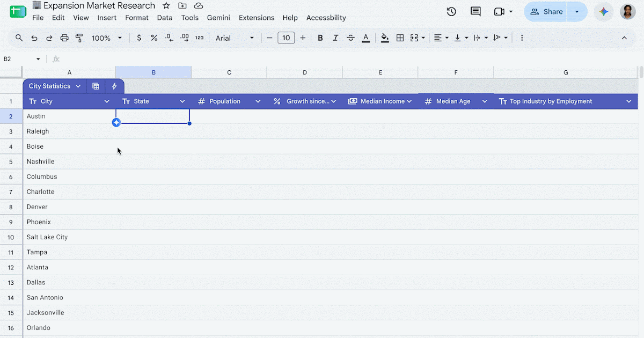Toggle bold formatting
644x338 pixels.
click(x=320, y=38)
